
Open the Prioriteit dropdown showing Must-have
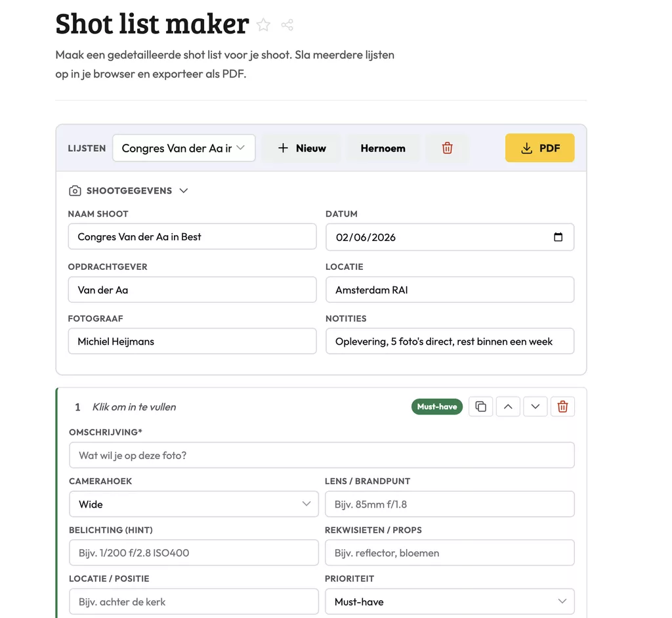coord(450,602)
